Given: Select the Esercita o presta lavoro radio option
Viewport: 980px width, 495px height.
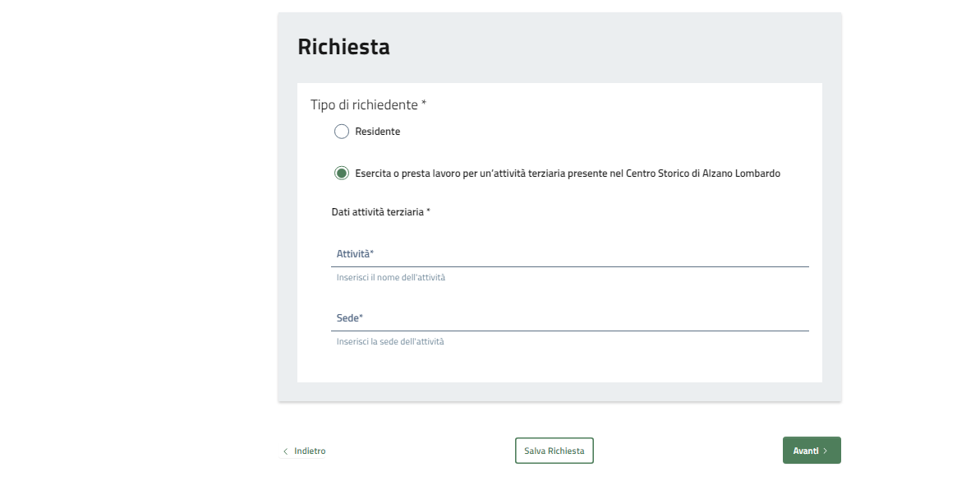Looking at the screenshot, I should (342, 173).
